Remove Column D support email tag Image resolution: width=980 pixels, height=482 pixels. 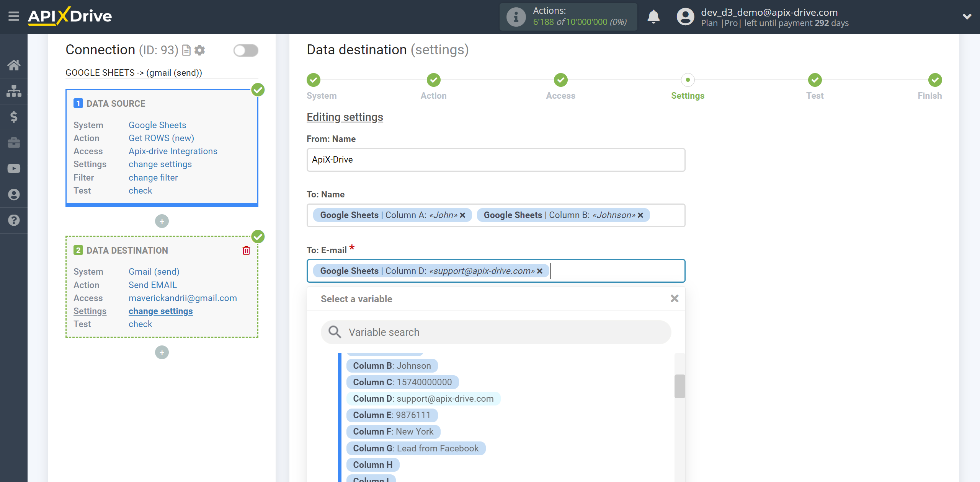[540, 271]
